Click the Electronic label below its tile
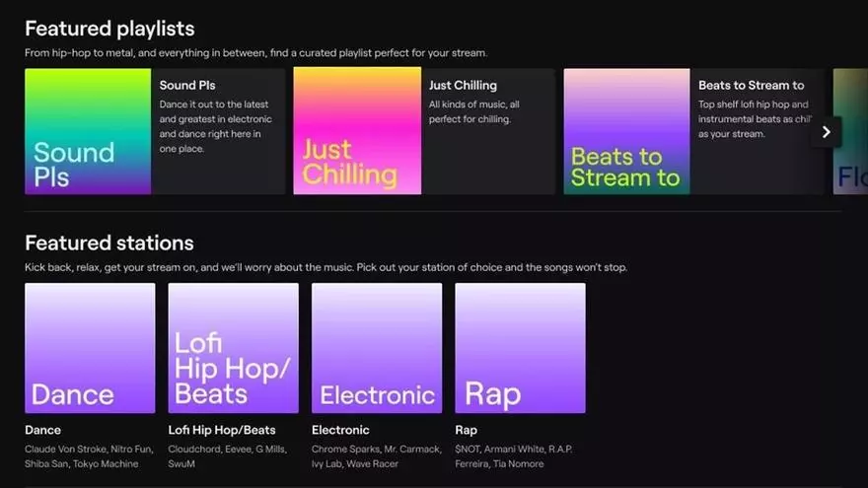This screenshot has height=488, width=868. pyautogui.click(x=340, y=430)
